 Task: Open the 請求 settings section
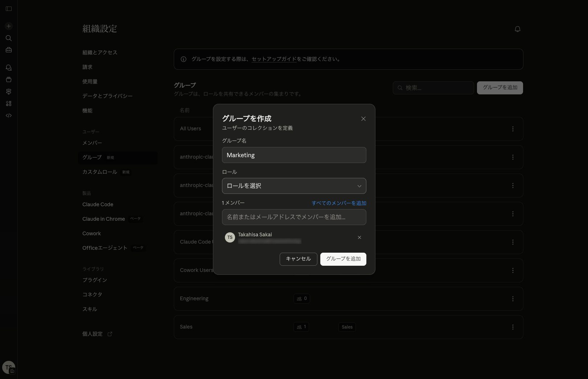[87, 67]
